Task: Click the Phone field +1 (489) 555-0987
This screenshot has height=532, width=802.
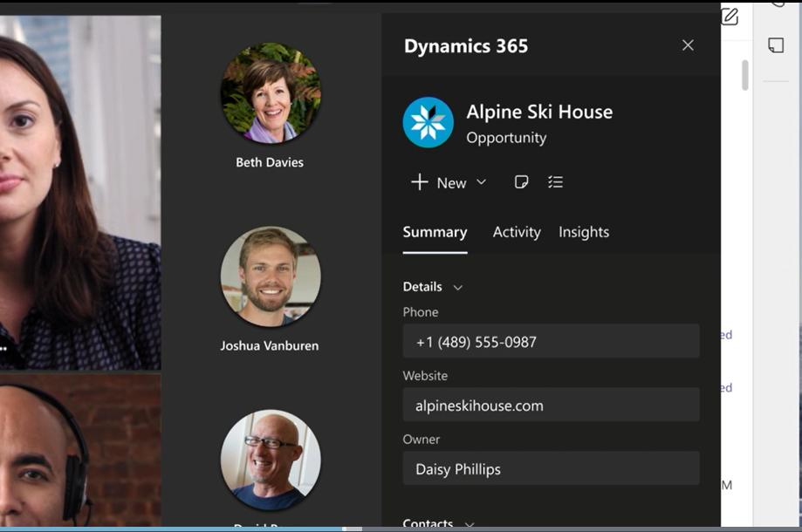Action: click(x=551, y=341)
